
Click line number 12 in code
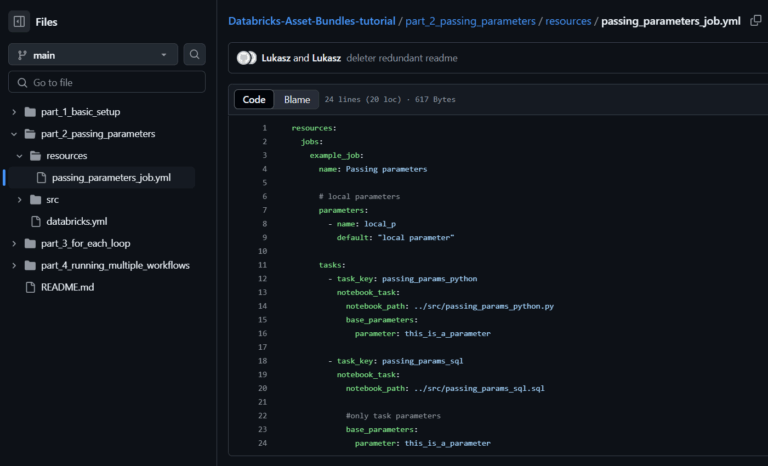click(263, 279)
